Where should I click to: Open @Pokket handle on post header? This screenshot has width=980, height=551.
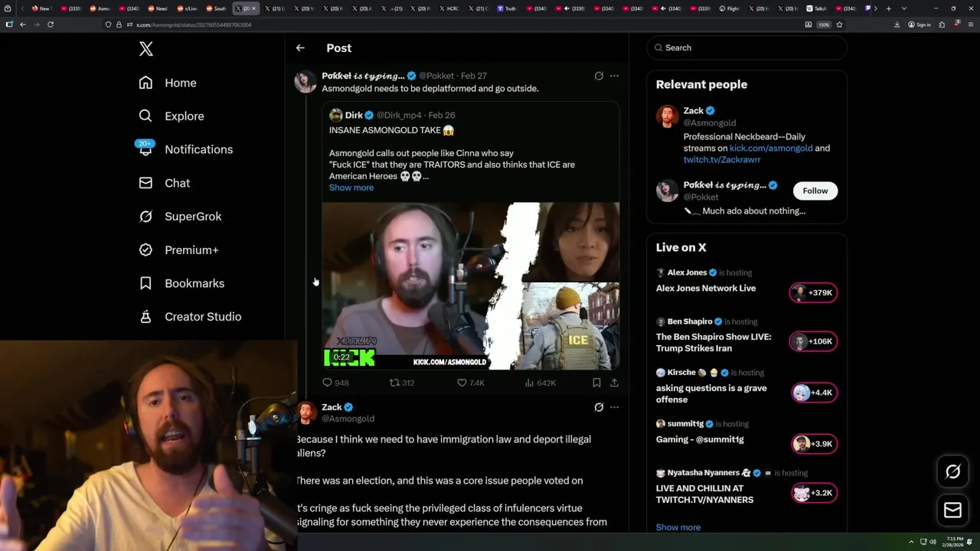coord(436,76)
